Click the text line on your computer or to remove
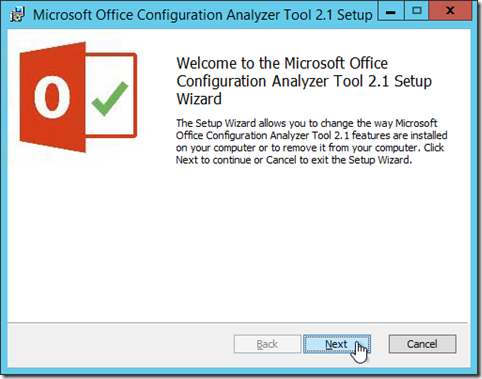 pos(310,148)
